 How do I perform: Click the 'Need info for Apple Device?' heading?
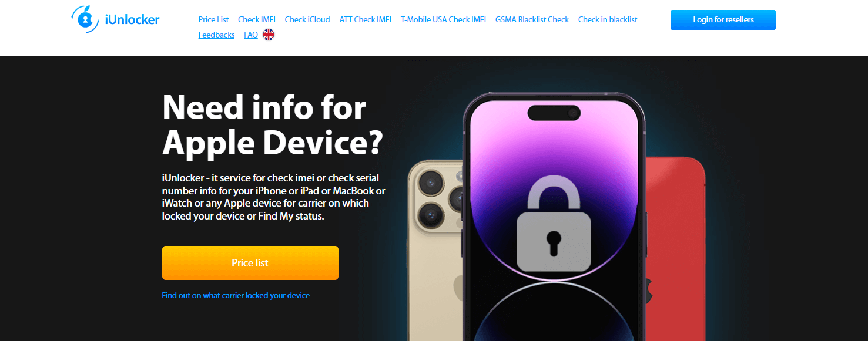pyautogui.click(x=273, y=125)
